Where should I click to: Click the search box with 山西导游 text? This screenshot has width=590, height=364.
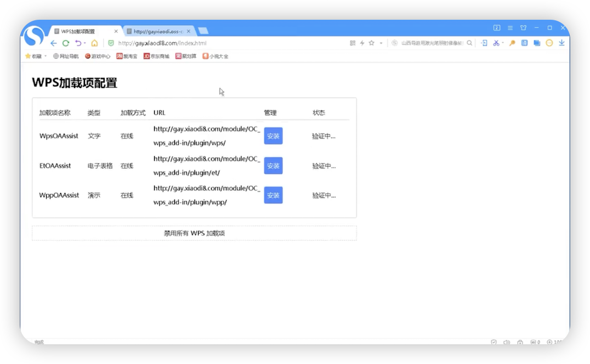click(x=432, y=43)
